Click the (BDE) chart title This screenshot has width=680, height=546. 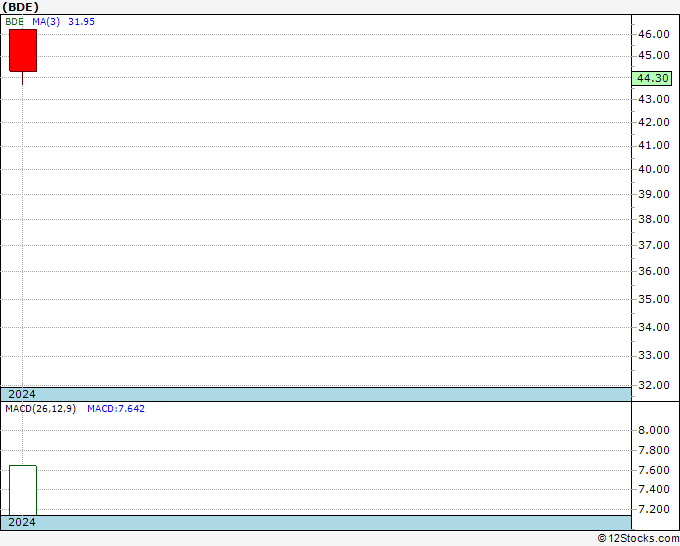tap(20, 7)
